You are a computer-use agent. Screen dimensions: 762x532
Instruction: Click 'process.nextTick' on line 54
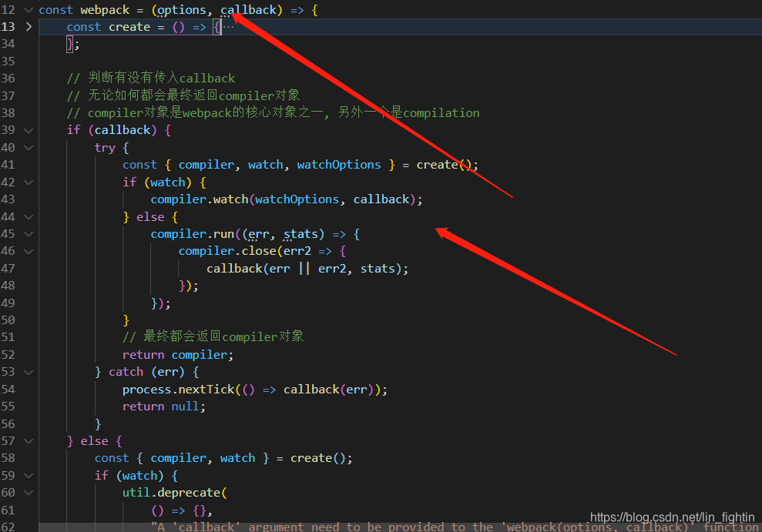pyautogui.click(x=178, y=390)
